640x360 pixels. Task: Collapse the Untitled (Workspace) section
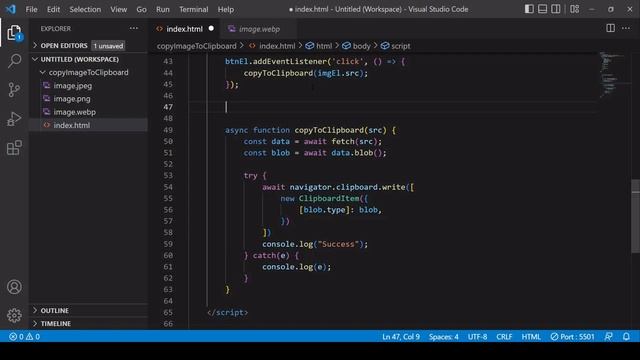(80, 59)
